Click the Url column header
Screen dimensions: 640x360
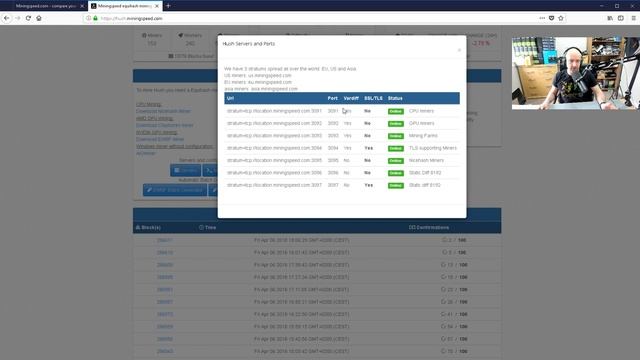230,98
